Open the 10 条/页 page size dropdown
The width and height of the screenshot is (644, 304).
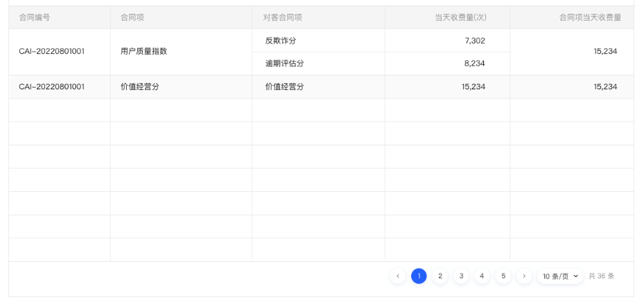(559, 276)
